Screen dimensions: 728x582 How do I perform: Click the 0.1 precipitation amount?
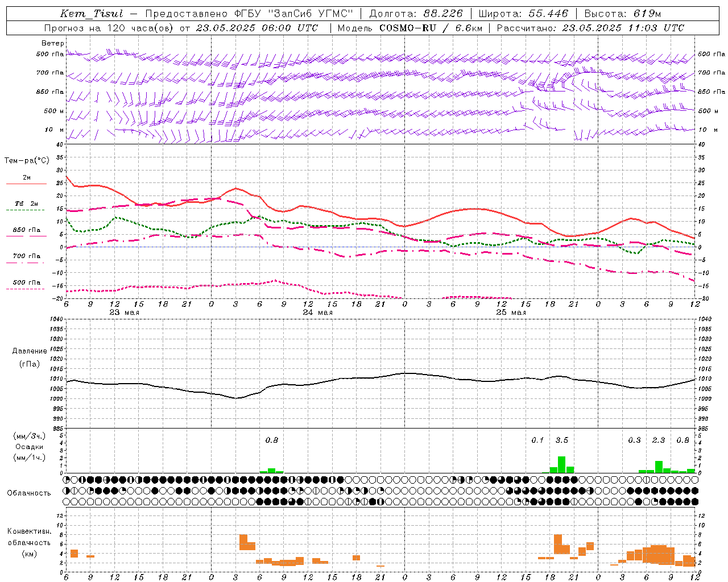pyautogui.click(x=537, y=440)
